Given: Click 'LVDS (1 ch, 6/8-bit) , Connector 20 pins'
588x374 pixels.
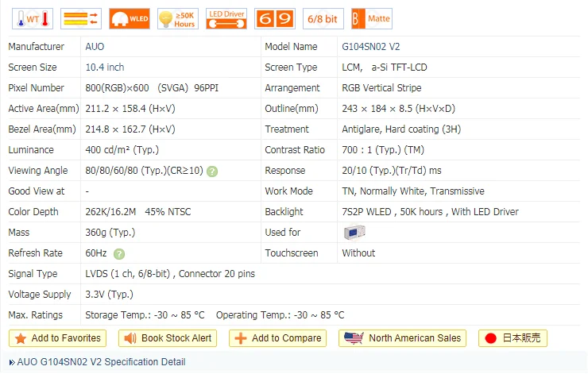Looking at the screenshot, I should coord(170,274).
